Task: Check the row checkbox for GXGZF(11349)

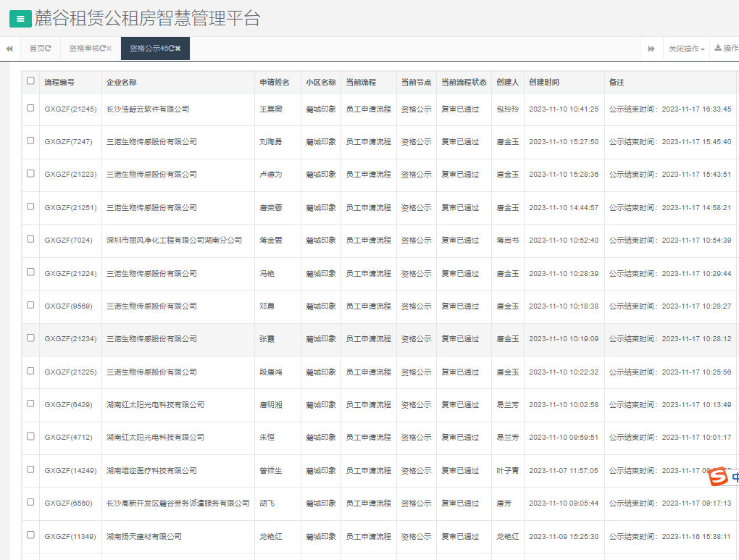Action: (30, 536)
